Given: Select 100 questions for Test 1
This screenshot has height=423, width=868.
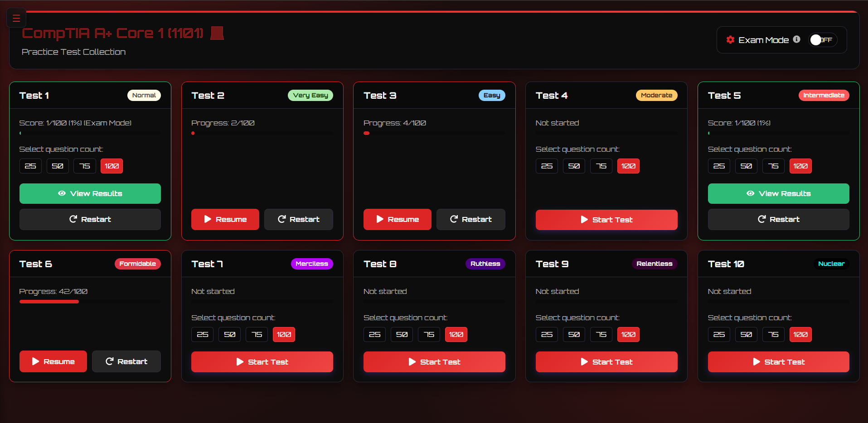Looking at the screenshot, I should pyautogui.click(x=112, y=166).
